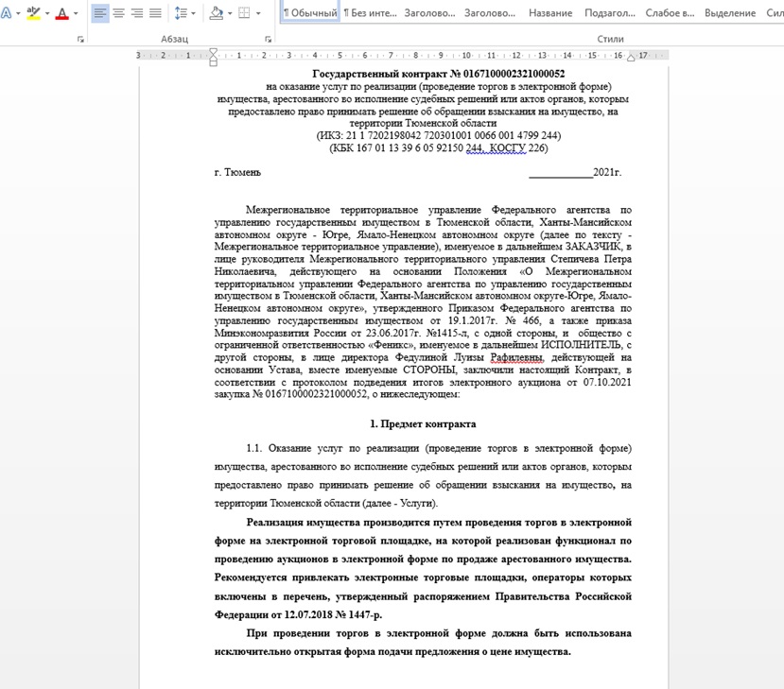Open the Font group dialog launcher
Viewport: 784px width, 689px height.
click(x=80, y=40)
